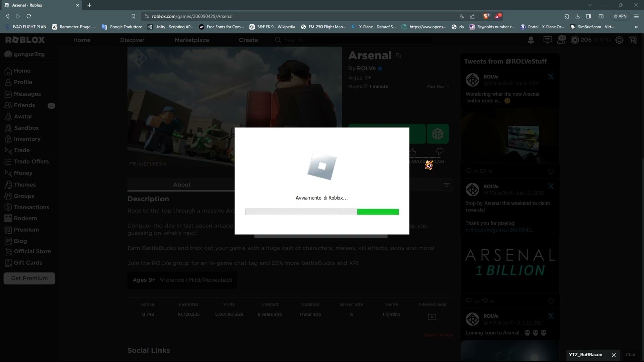The image size is (644, 362).
Task: Open the notifications bell in Roblox header
Action: 531,40
